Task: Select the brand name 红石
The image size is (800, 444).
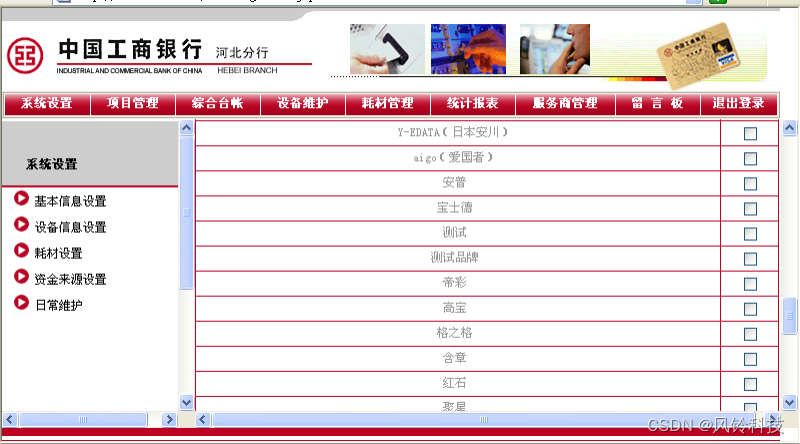Action: click(x=454, y=383)
